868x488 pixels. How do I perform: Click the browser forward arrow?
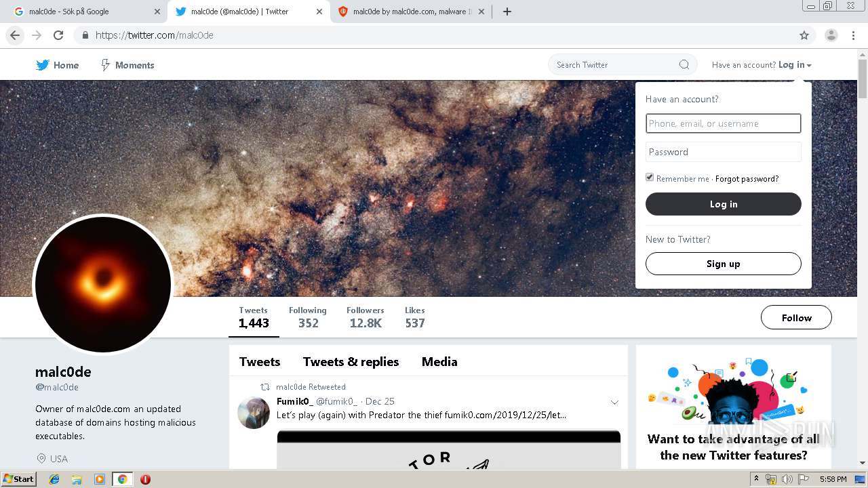tap(37, 35)
